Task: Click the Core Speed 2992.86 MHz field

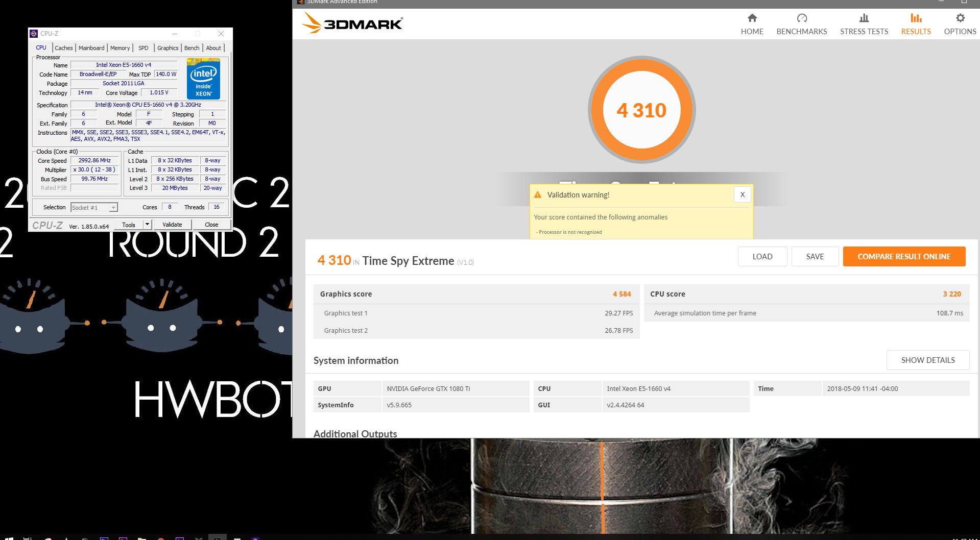Action: 94,160
